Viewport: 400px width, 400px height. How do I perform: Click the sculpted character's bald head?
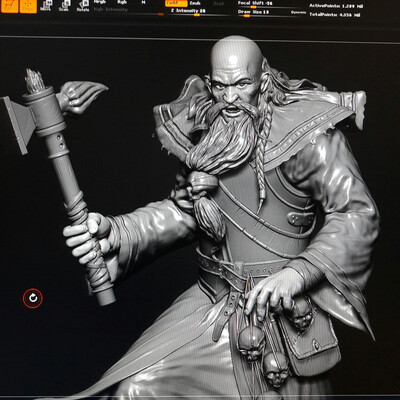click(x=236, y=53)
